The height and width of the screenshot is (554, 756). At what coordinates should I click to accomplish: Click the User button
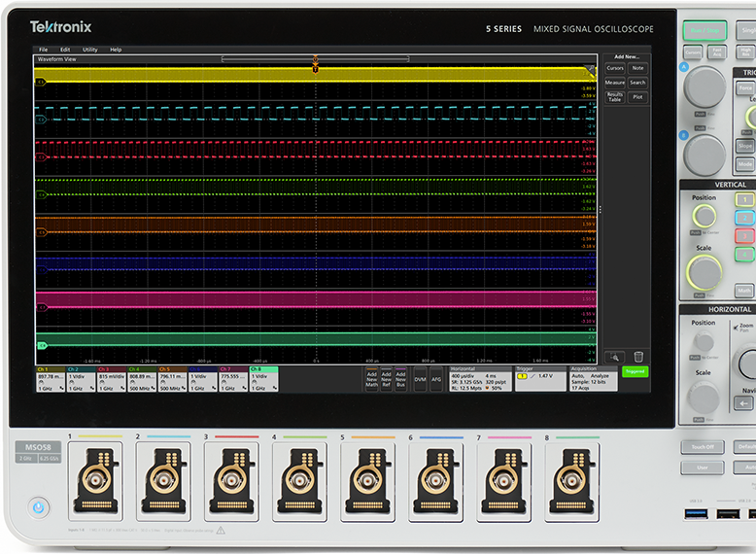click(703, 467)
